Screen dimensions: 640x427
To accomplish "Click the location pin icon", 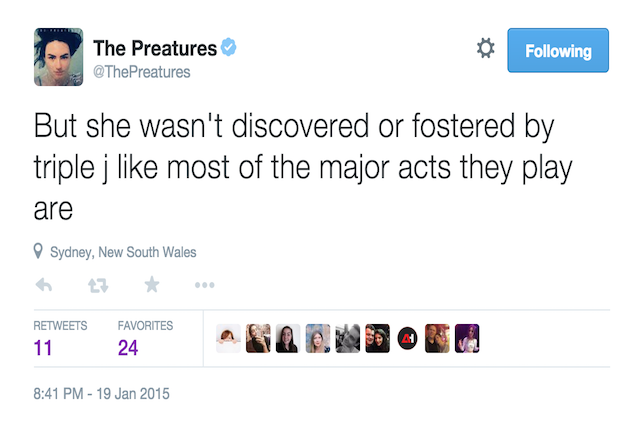I will (x=39, y=252).
